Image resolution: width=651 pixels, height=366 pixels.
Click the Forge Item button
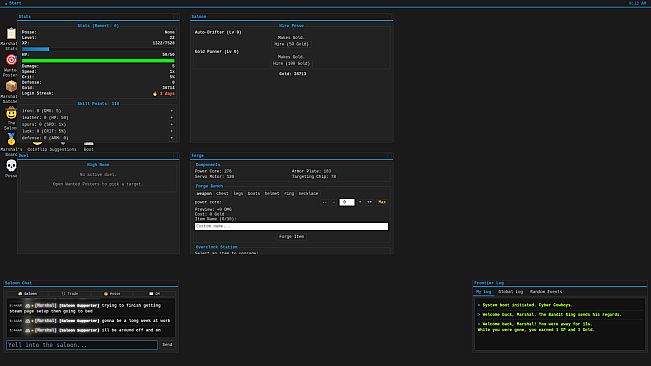click(291, 237)
